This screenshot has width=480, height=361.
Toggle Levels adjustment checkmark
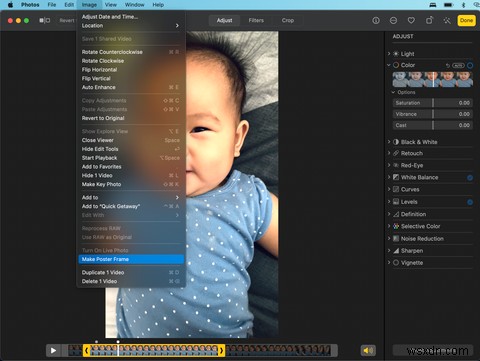pos(470,202)
